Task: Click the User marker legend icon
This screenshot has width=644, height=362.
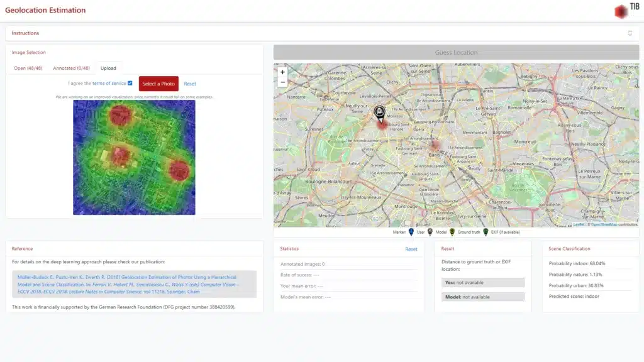Action: (411, 233)
